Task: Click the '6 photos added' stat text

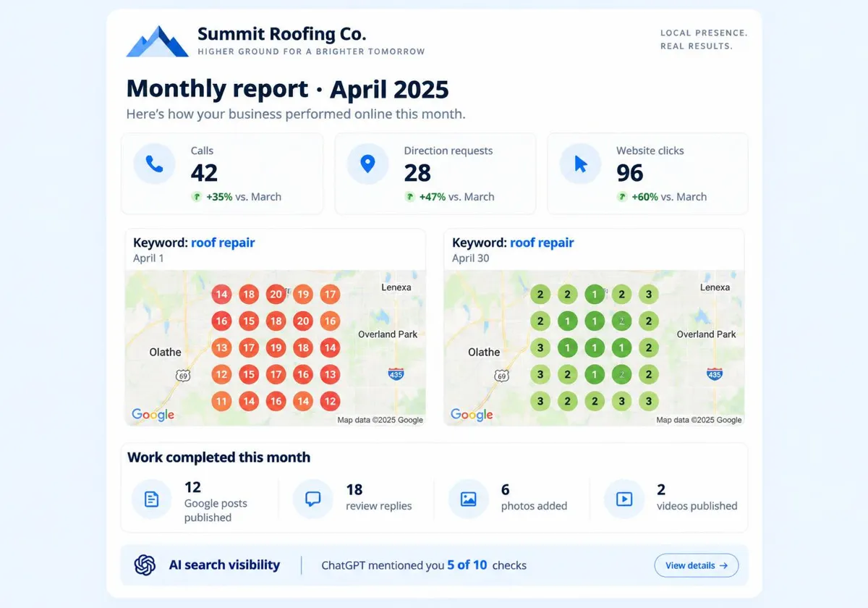Action: tap(534, 498)
